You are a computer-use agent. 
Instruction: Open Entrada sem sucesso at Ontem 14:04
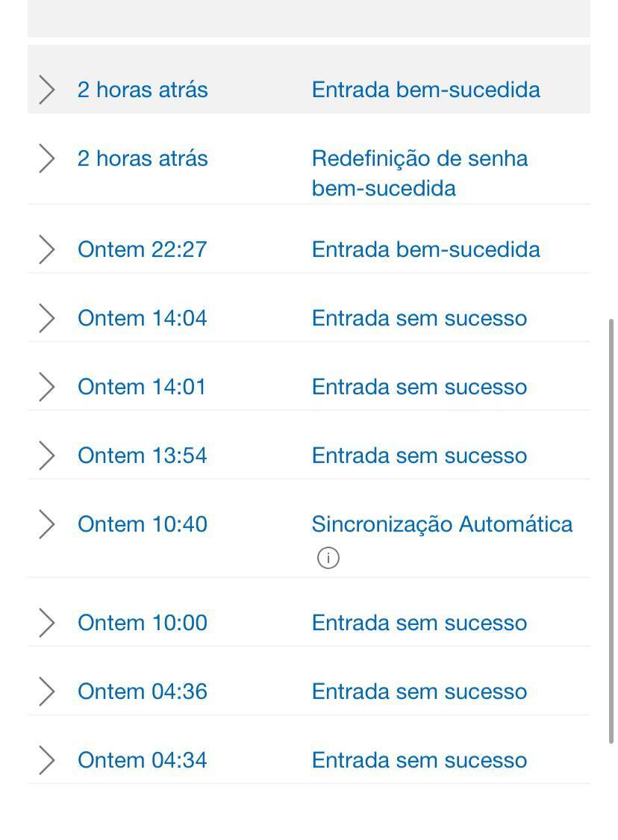coord(419,318)
